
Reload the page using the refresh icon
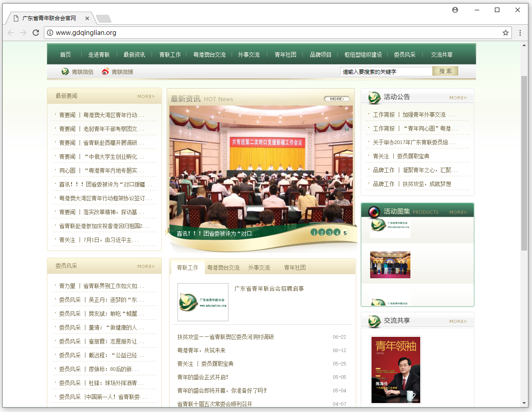[36, 33]
